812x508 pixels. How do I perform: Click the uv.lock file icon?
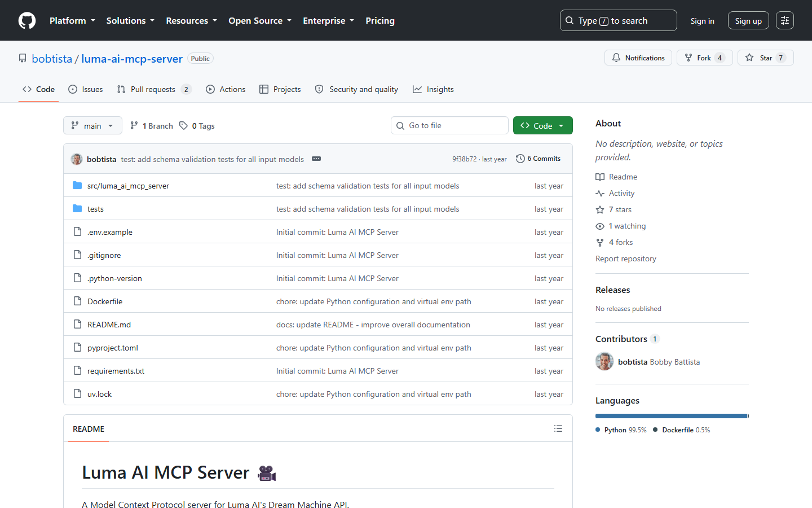pos(77,393)
